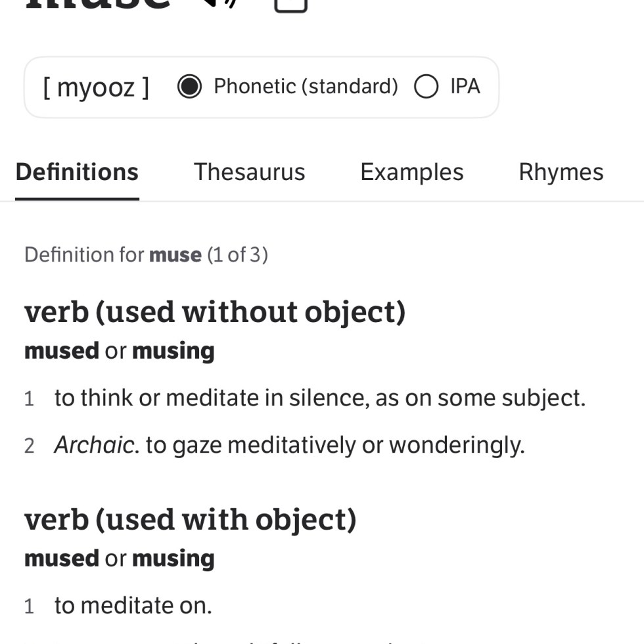Click the "verb (used without object)" heading
The image size is (644, 644).
tap(215, 311)
